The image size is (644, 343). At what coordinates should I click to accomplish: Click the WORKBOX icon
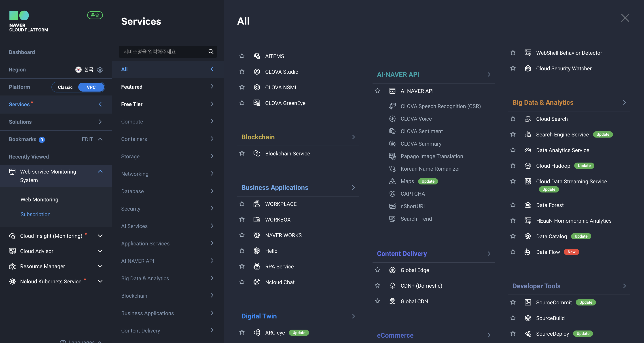tap(257, 220)
